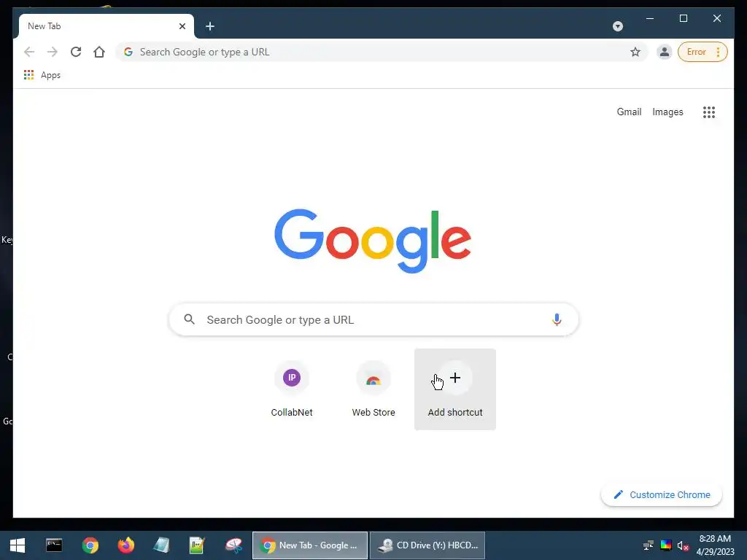
Task: Open Customize Chrome
Action: [x=662, y=495]
